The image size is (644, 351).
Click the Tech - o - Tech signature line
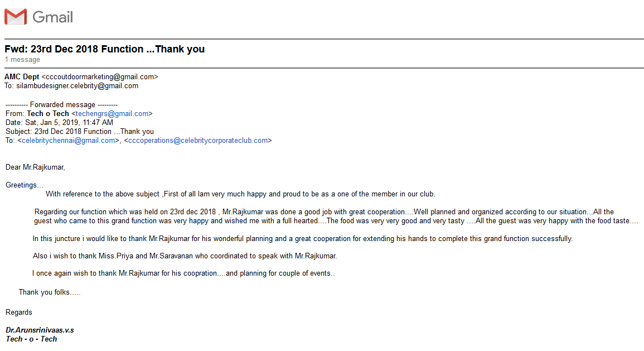click(x=31, y=339)
